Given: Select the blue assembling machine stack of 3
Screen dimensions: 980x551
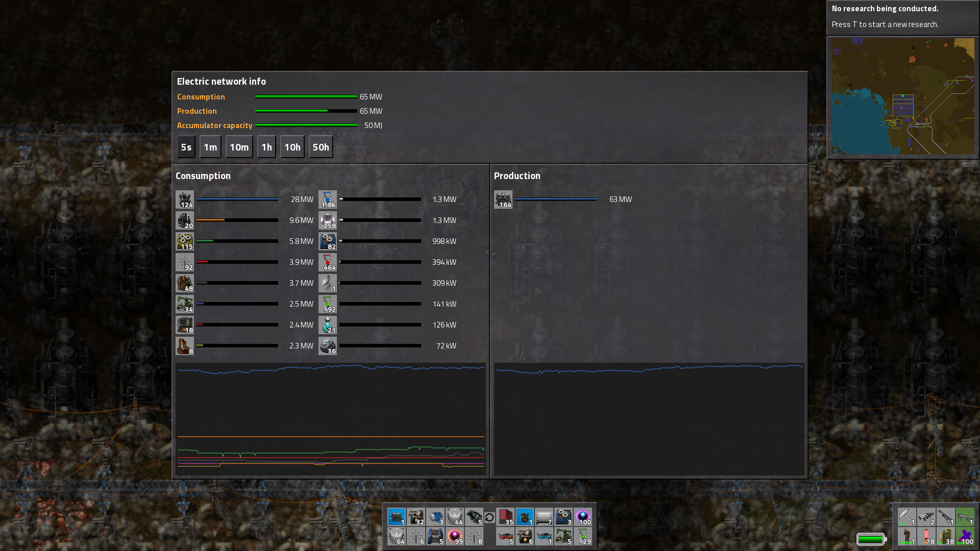Looking at the screenshot, I should (563, 517).
